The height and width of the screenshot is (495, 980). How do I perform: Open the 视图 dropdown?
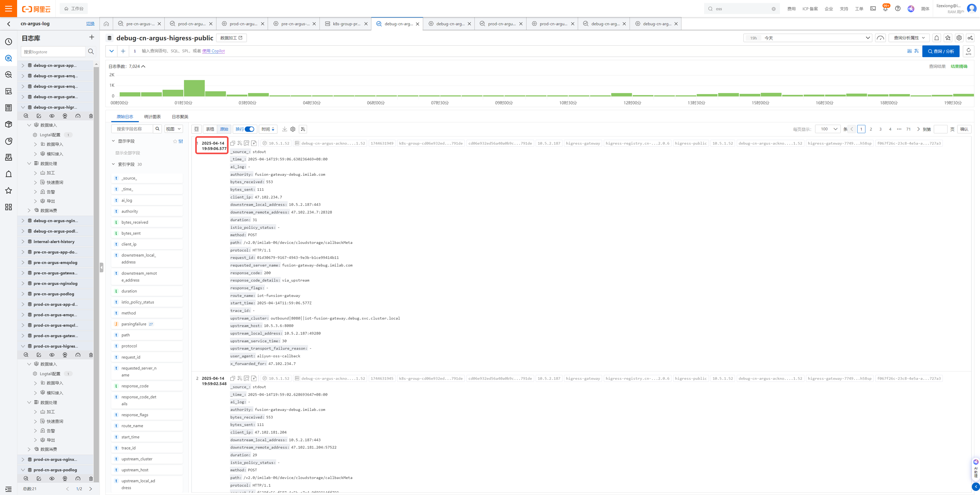pos(174,129)
